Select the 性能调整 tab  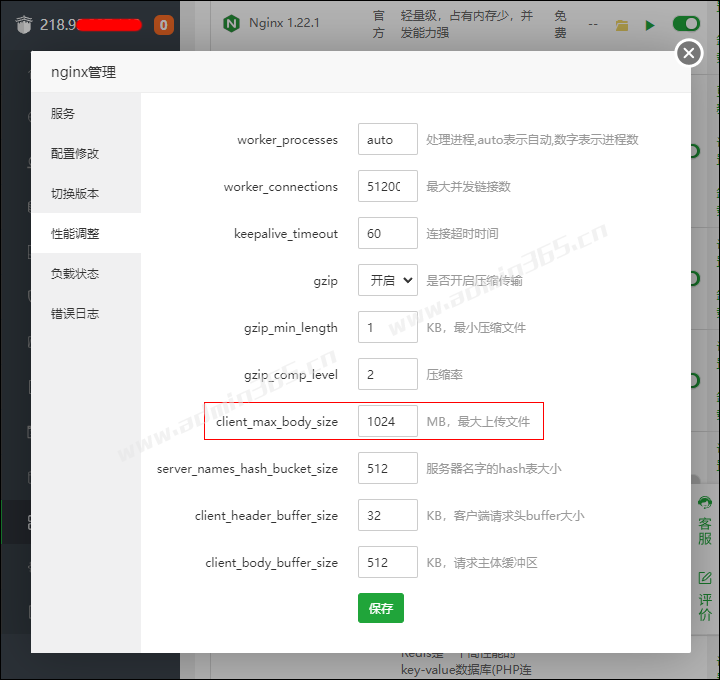pos(86,233)
